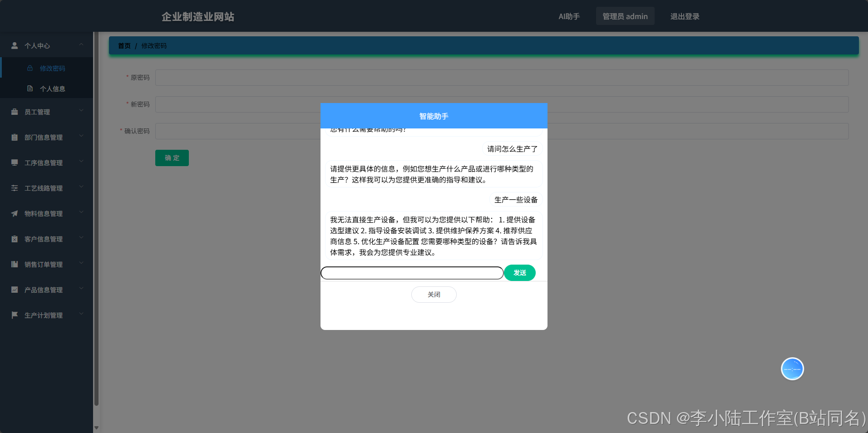Click the 首页 breadcrumb link
The height and width of the screenshot is (433, 868).
[x=123, y=45]
